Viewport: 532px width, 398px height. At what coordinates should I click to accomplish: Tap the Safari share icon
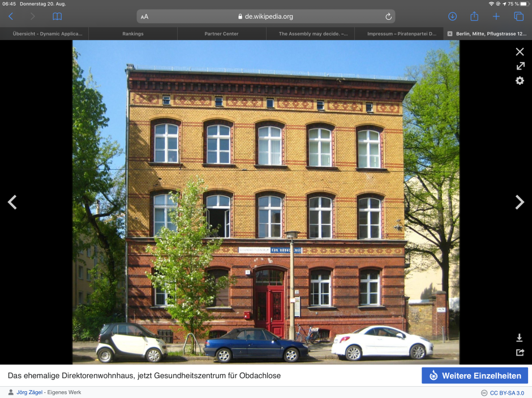[x=474, y=16]
